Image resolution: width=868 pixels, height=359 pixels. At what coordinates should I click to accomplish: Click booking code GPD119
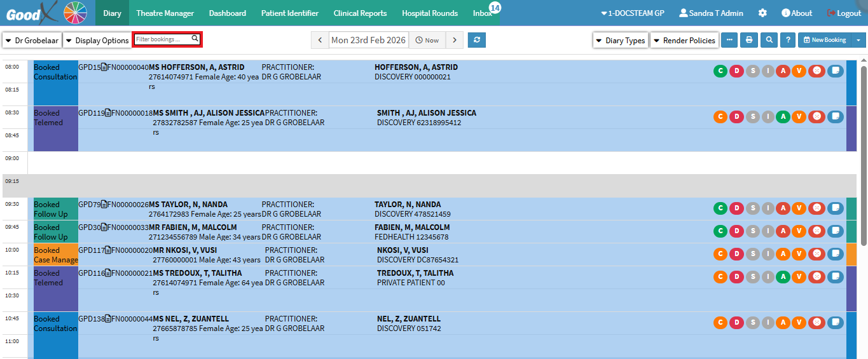(92, 113)
